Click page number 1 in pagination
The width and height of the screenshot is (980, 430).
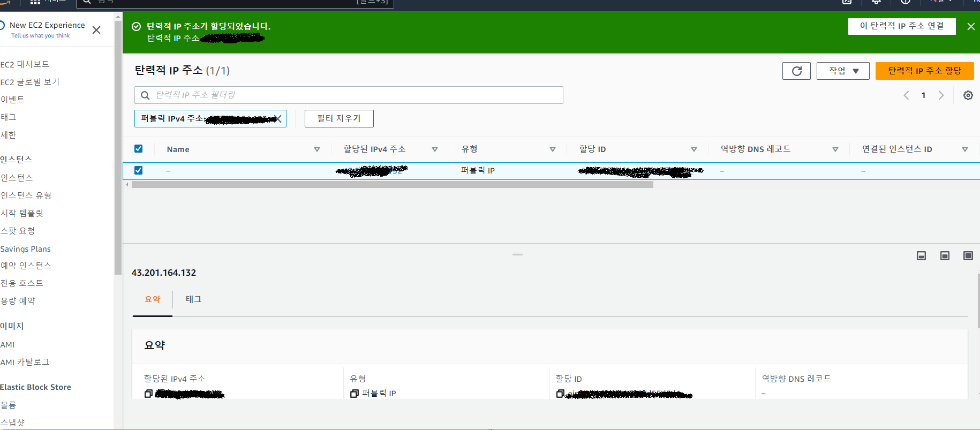[x=923, y=95]
